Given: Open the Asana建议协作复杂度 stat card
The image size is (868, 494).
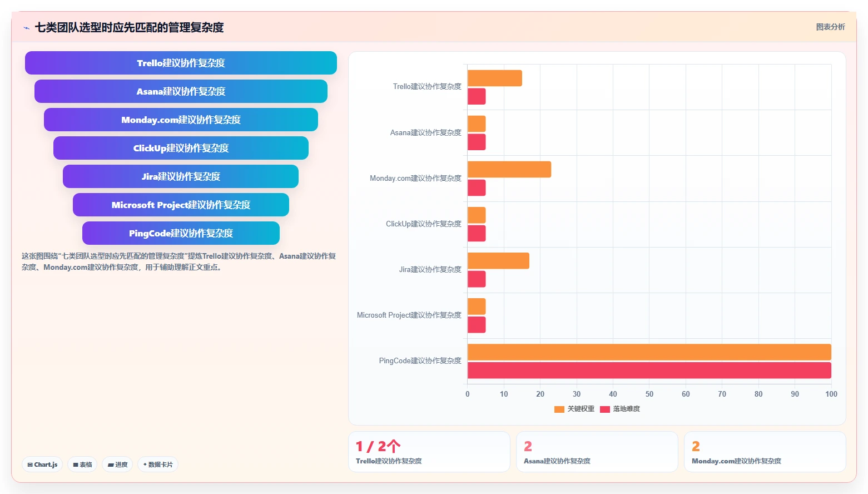Looking at the screenshot, I should pyautogui.click(x=597, y=452).
